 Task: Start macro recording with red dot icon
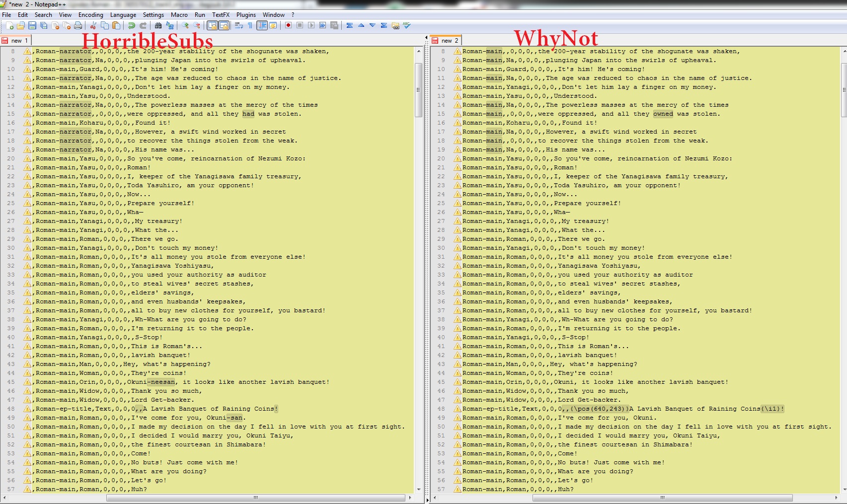click(x=288, y=25)
